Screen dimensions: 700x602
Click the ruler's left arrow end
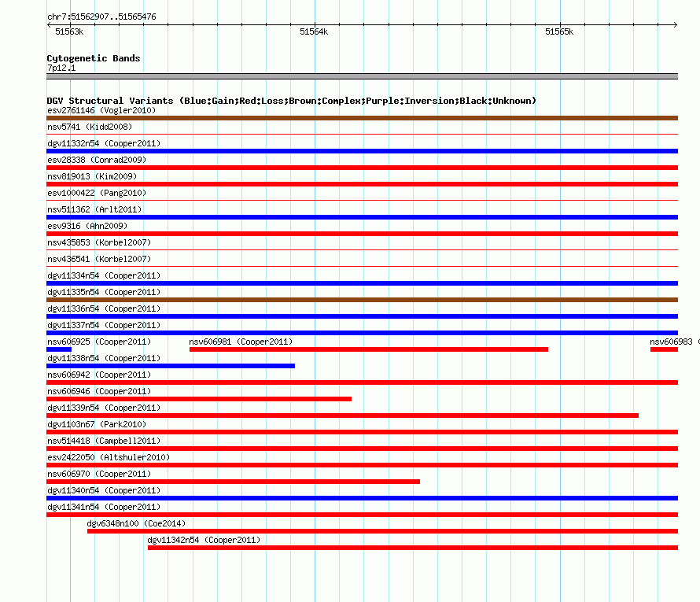49,24
